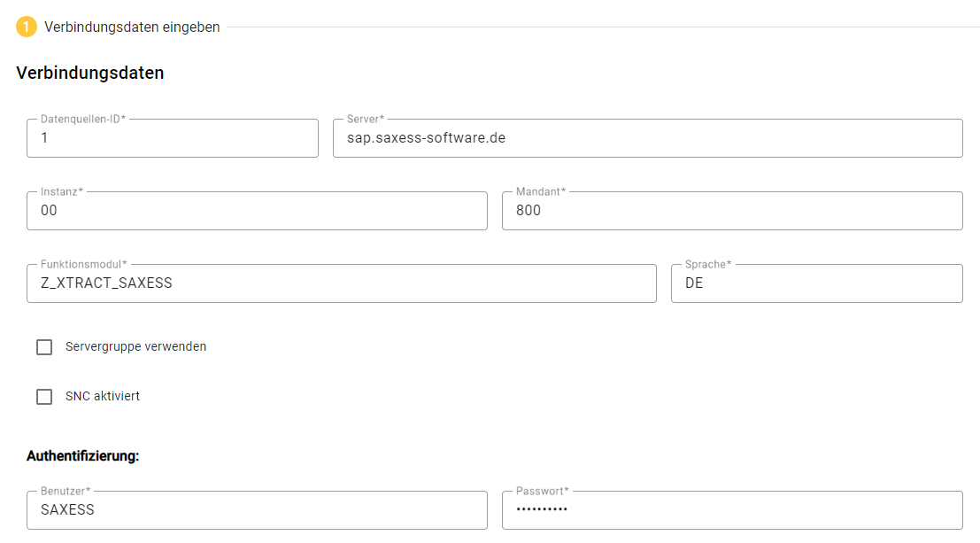Click the small 'Funktionsmodul*' floating label
The width and height of the screenshot is (980, 543).
coord(84,264)
